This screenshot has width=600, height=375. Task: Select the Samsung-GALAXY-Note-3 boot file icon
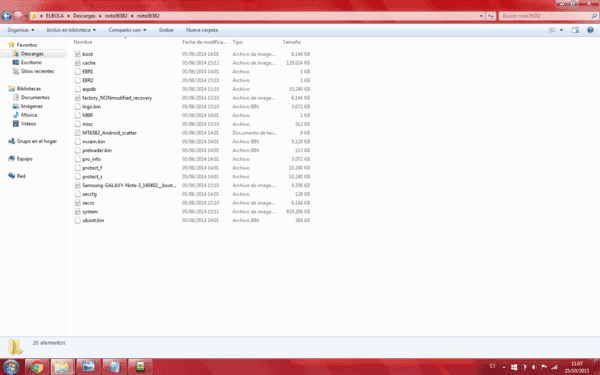[x=77, y=185]
